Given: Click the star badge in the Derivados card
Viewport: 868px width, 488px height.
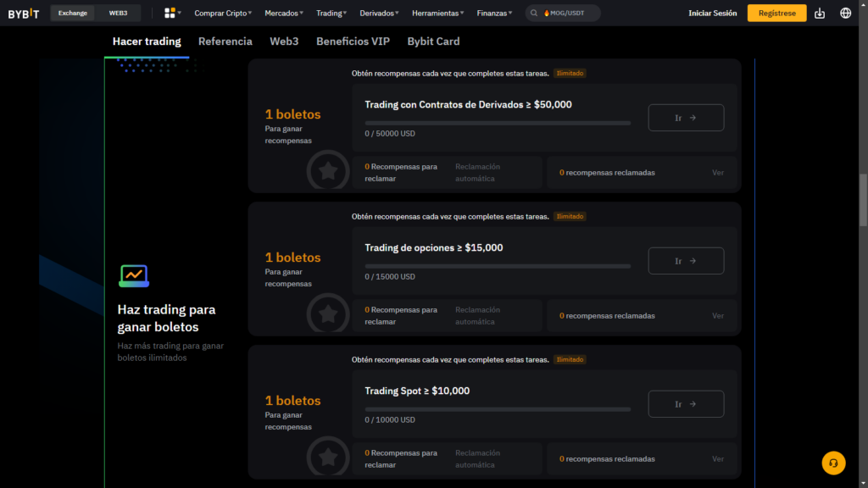Looking at the screenshot, I should (x=328, y=170).
